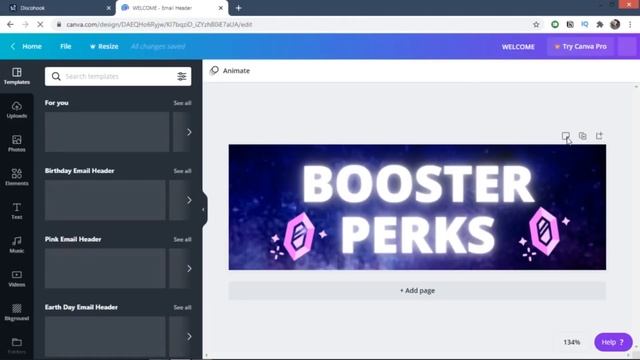Open the Background sidebar panel
The image size is (640, 360).
pyautogui.click(x=17, y=312)
